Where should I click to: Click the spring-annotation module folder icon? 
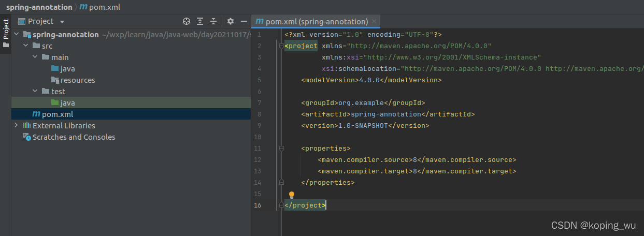click(27, 34)
